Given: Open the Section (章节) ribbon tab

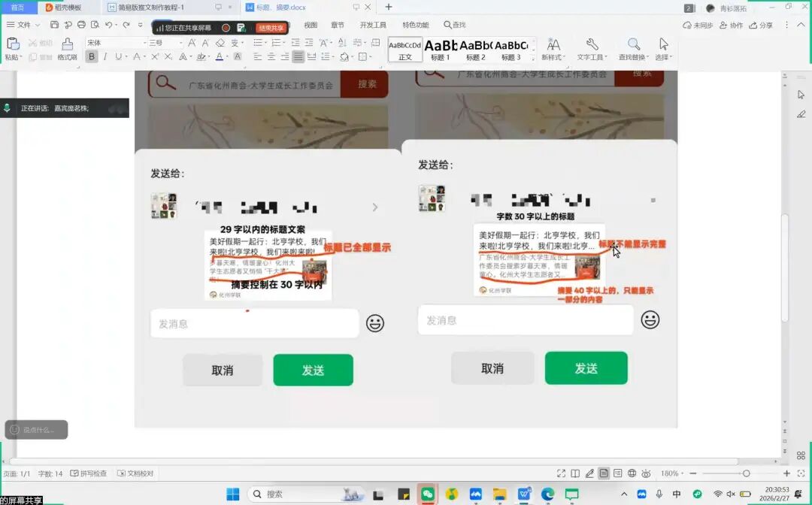Looking at the screenshot, I should click(338, 25).
